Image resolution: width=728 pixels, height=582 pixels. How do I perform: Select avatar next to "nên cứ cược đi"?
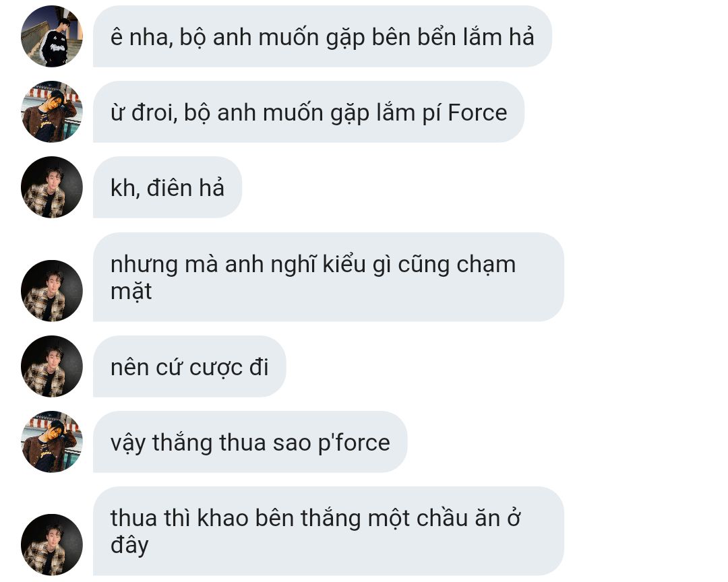coord(51,366)
